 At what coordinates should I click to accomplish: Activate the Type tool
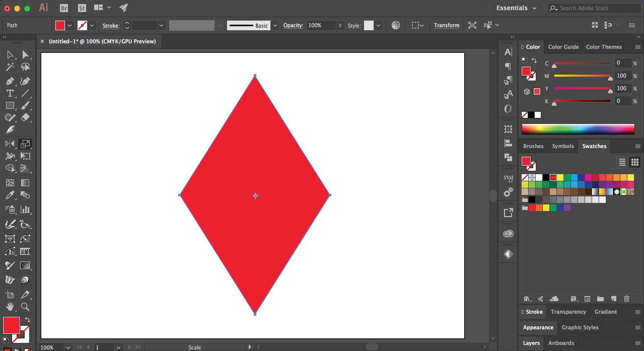10,93
